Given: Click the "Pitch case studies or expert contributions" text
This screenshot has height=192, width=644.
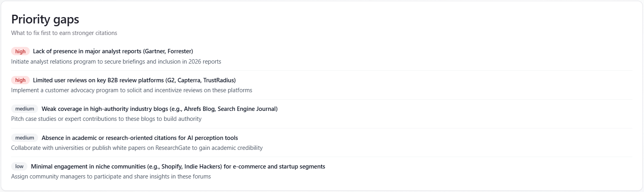Looking at the screenshot, I should [x=106, y=119].
